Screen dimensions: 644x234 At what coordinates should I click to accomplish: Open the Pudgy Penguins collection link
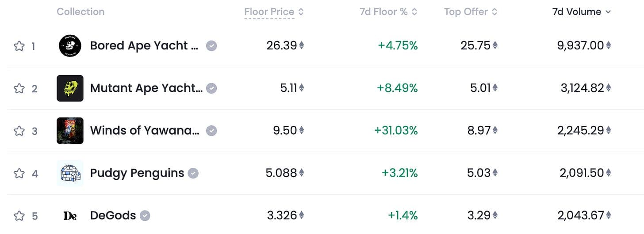click(137, 173)
